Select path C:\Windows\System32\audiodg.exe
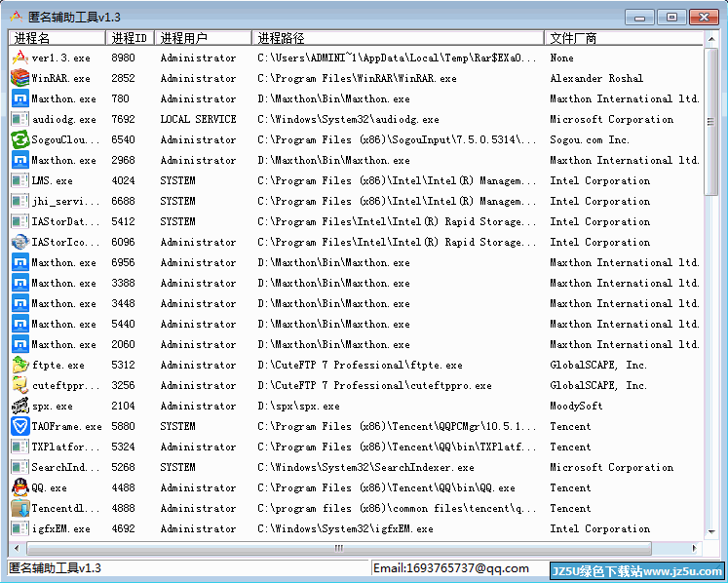The height and width of the screenshot is (583, 728). click(x=348, y=119)
